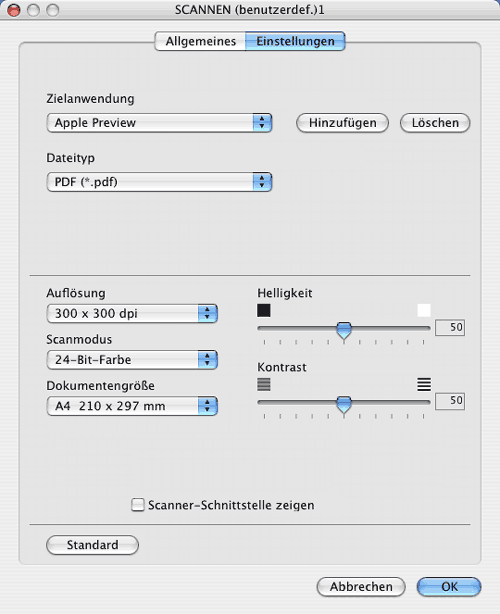Cancel the dialog with Abbrechen
Viewport: 500px width, 614px height.
click(361, 587)
